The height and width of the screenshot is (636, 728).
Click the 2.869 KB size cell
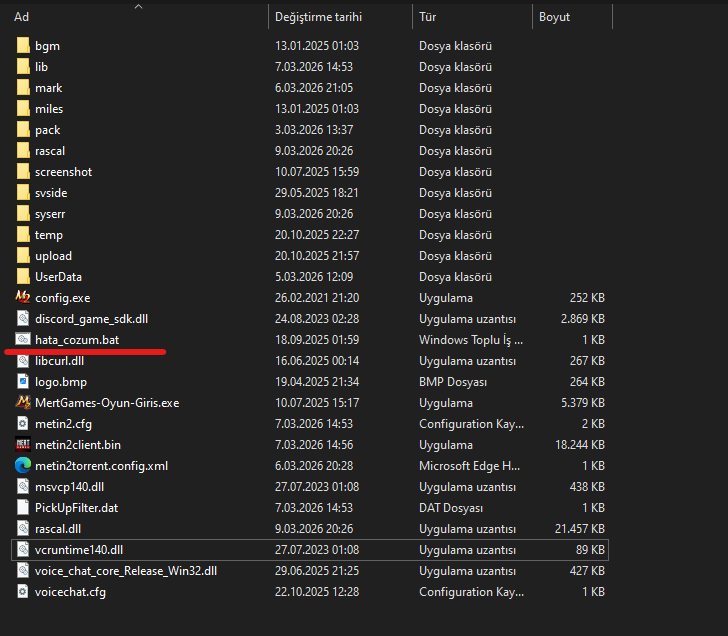click(x=583, y=318)
